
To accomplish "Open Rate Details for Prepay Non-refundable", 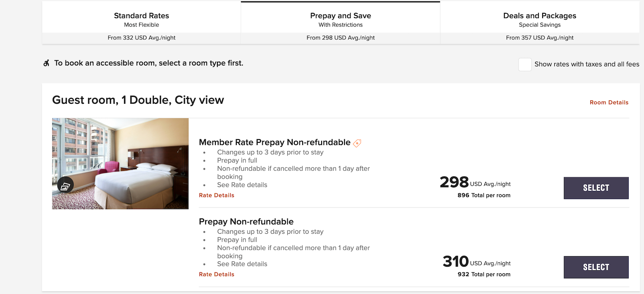I will click(x=216, y=274).
